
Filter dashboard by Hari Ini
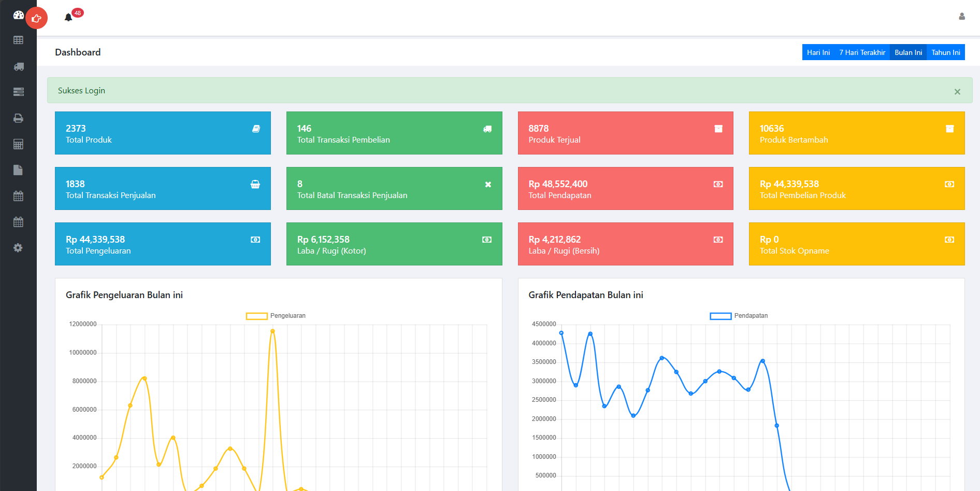coord(818,52)
